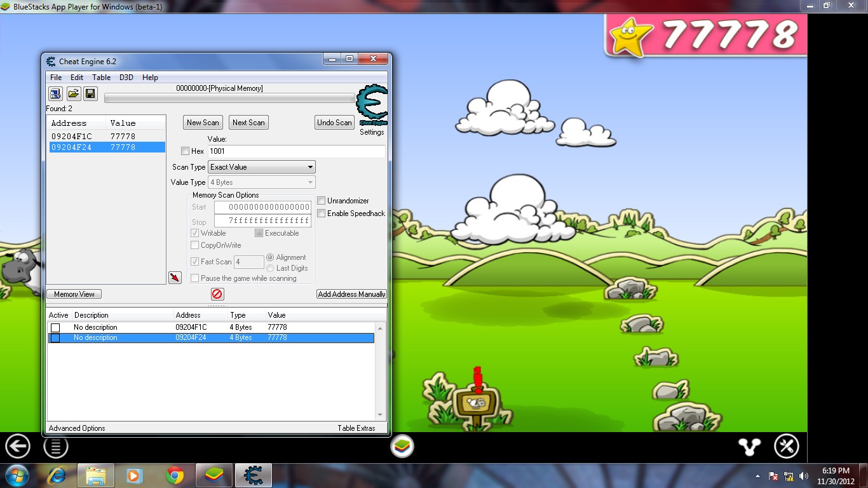Screen dimensions: 868x488
Task: Open the Scan Type dropdown
Action: coord(262,167)
